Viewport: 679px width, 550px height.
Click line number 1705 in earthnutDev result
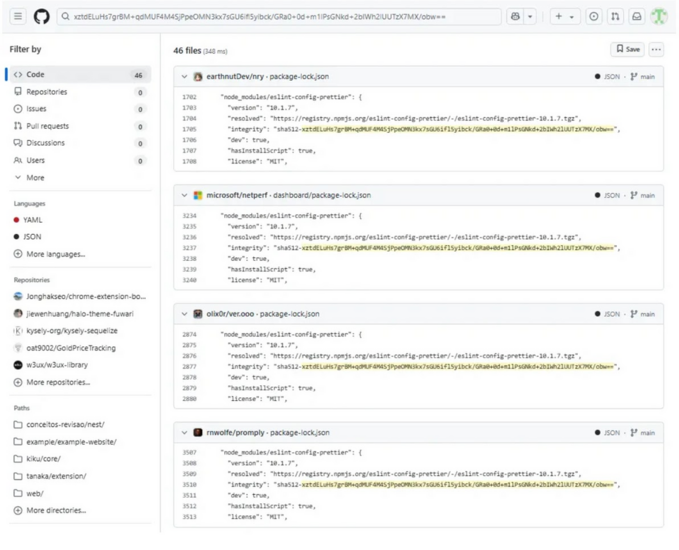[x=189, y=129]
